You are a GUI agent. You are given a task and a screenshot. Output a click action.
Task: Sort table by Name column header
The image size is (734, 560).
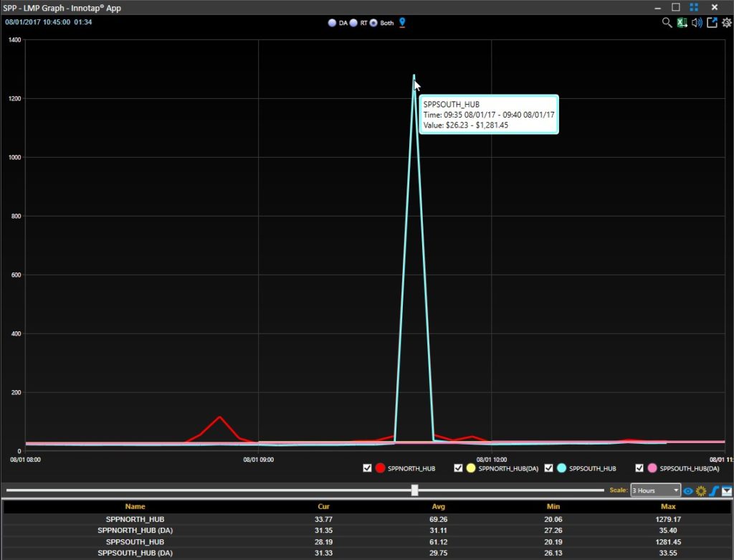coord(135,507)
